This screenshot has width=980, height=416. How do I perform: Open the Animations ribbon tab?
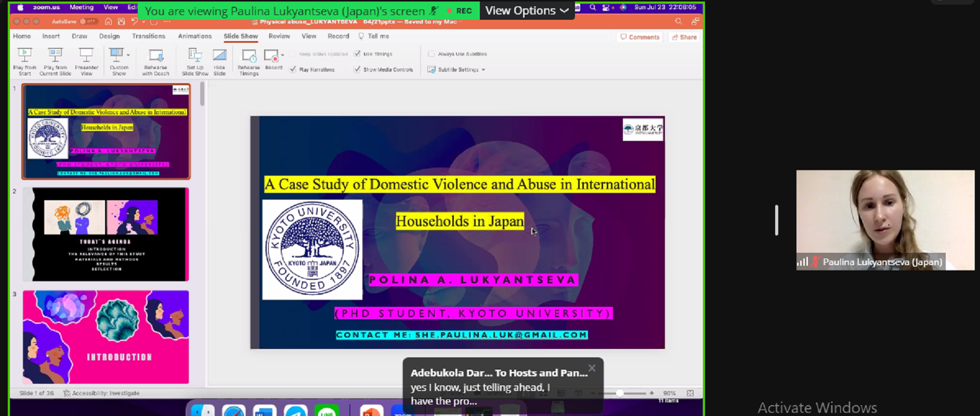tap(194, 36)
